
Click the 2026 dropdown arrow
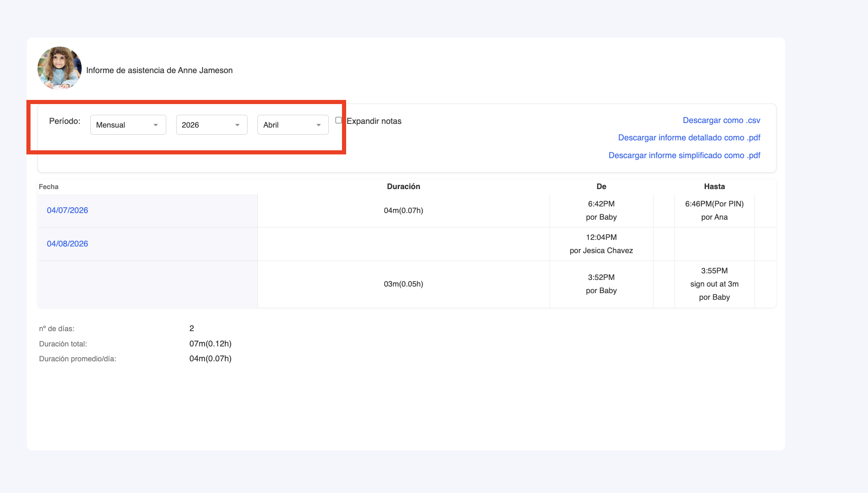click(x=237, y=125)
